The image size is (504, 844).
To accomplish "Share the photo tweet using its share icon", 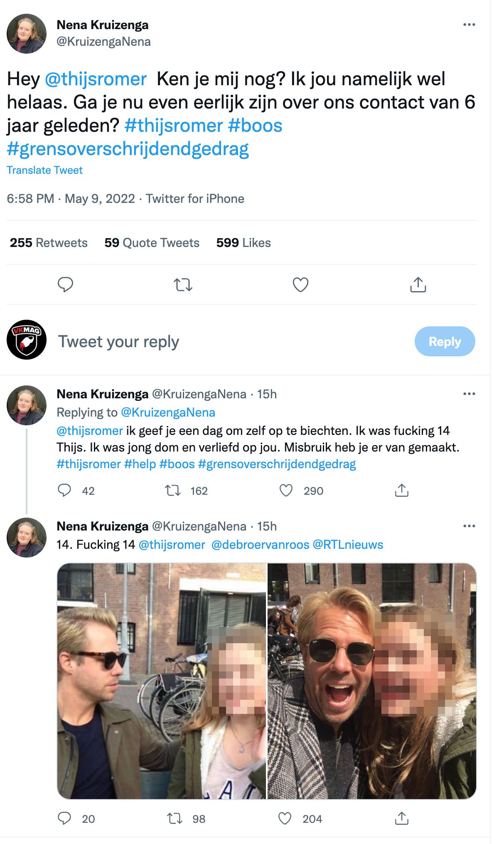I will (401, 818).
